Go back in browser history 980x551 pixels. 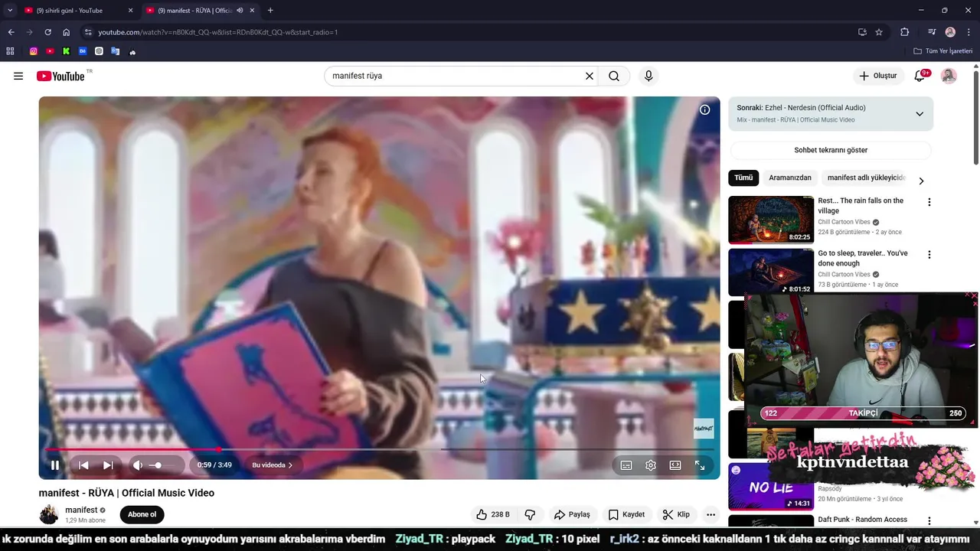coord(11,32)
